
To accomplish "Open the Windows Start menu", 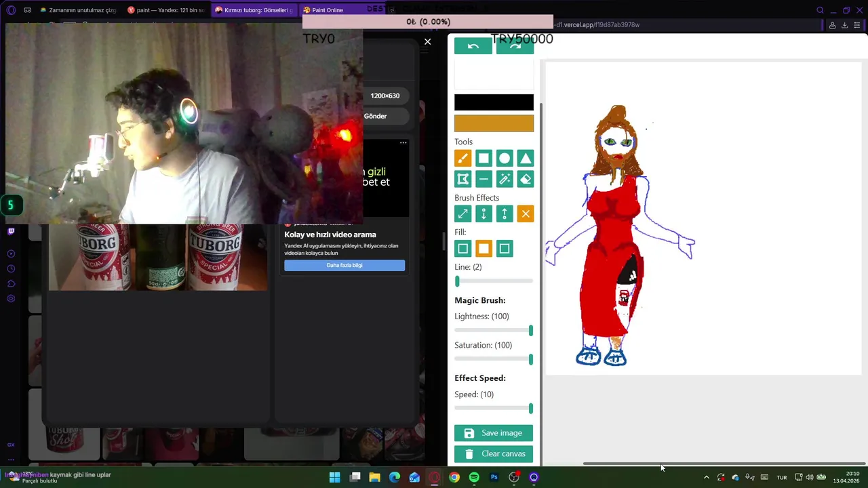I will (334, 477).
